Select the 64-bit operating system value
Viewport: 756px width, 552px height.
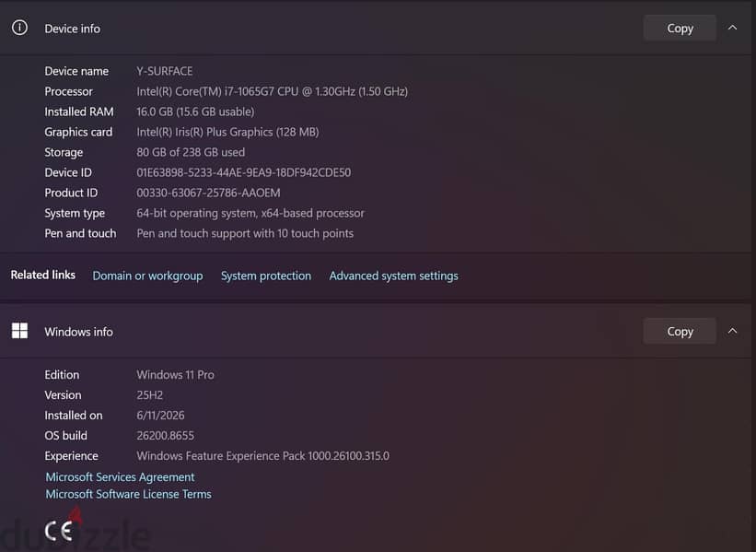pyautogui.click(x=250, y=213)
